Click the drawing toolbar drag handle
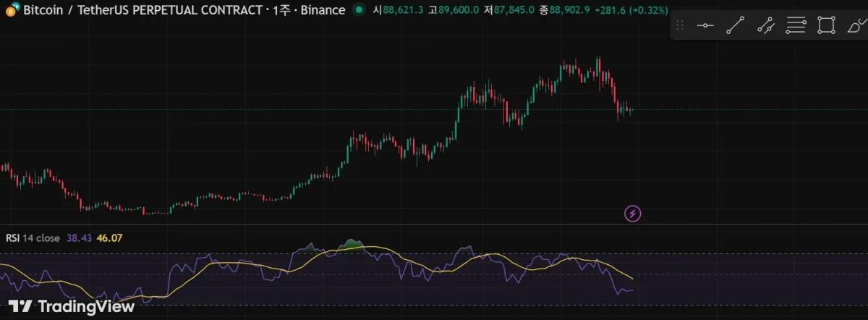Screen dimensions: 868x320 [679, 26]
